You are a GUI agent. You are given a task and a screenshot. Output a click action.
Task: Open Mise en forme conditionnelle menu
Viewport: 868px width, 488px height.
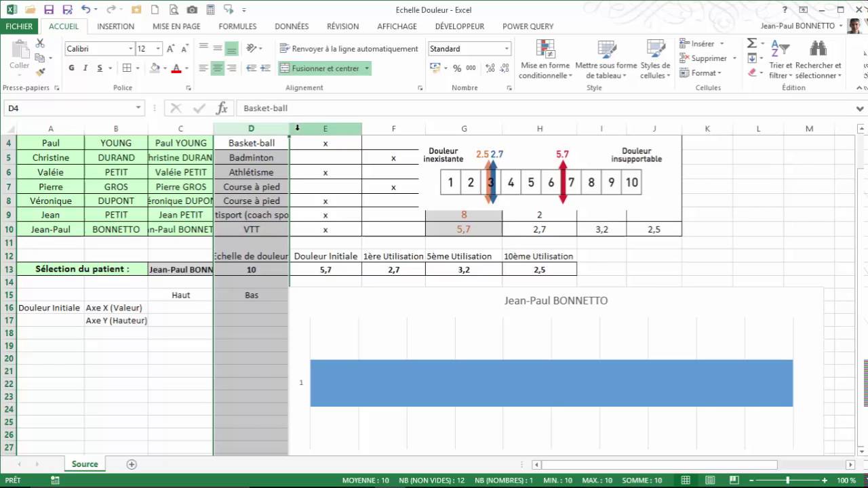[x=545, y=60]
